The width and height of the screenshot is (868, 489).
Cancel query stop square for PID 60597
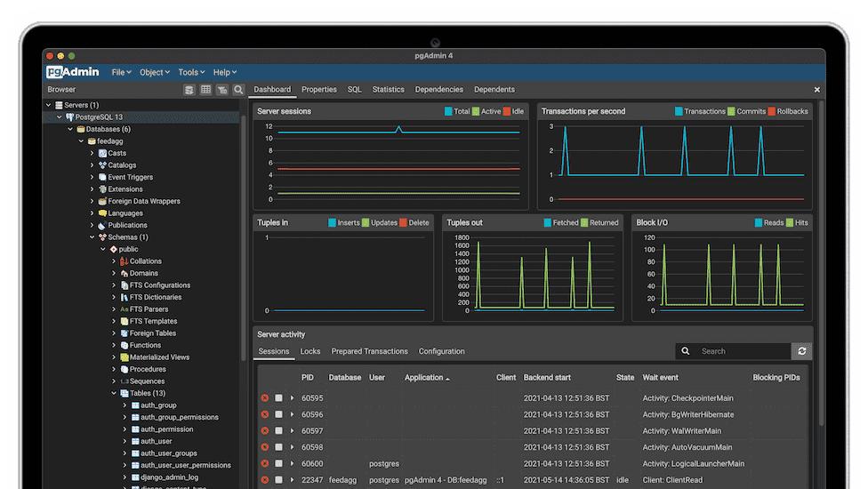278,431
